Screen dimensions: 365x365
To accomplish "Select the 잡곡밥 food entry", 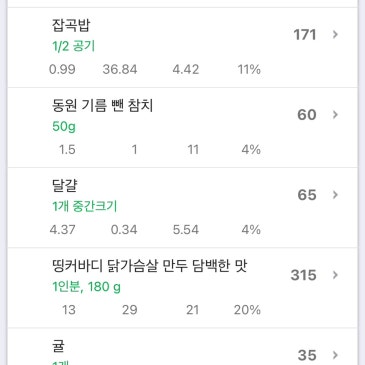I will pos(182,48).
